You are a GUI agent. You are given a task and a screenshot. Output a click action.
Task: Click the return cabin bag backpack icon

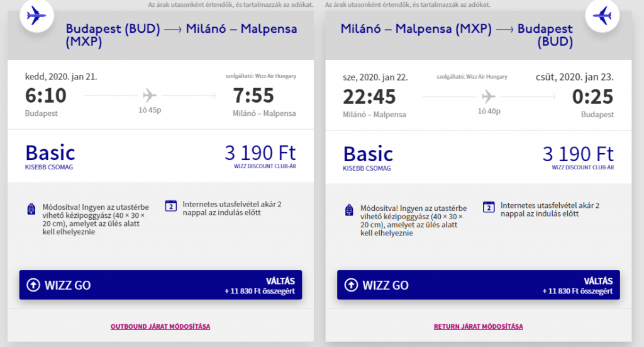[349, 210]
